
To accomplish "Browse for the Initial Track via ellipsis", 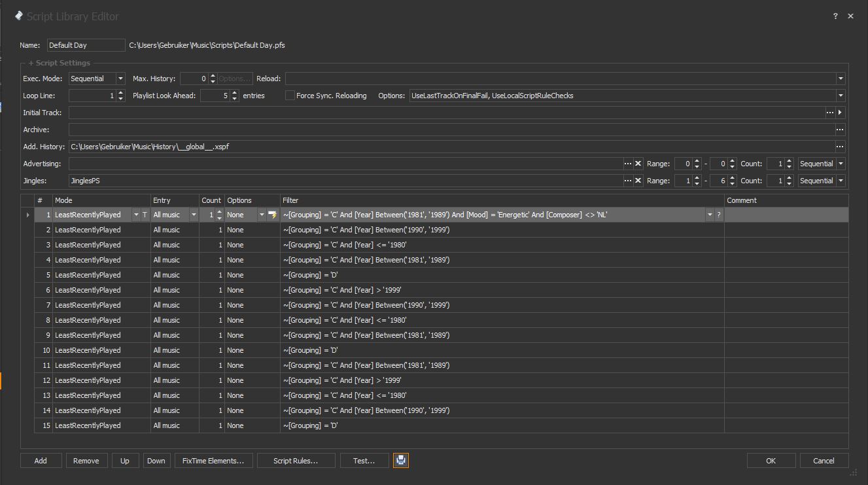I will tap(830, 113).
